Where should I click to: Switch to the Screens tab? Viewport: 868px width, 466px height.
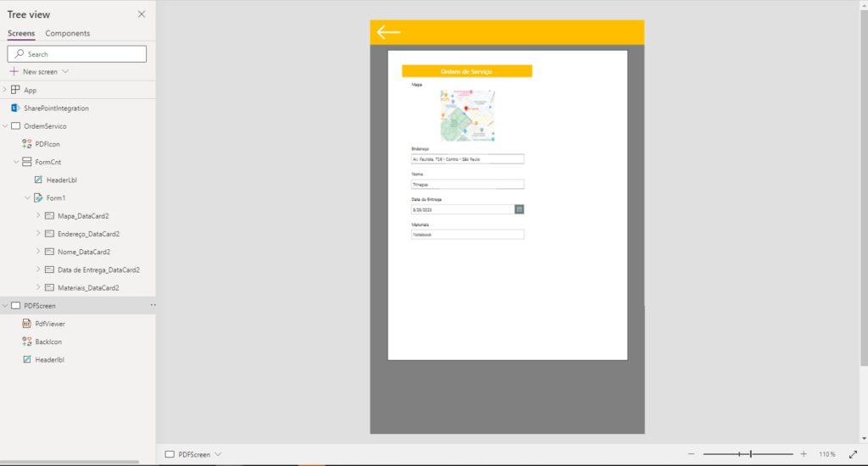pyautogui.click(x=21, y=34)
